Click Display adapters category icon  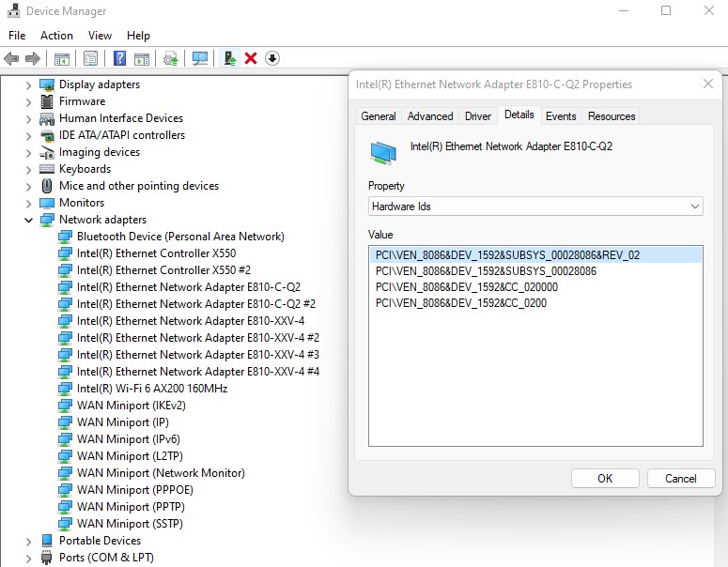(47, 84)
